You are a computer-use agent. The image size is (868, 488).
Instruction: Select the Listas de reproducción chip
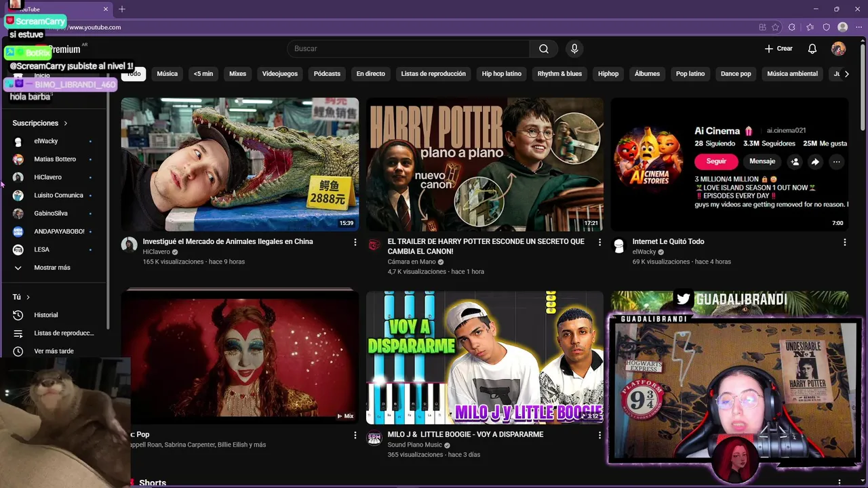tap(433, 74)
